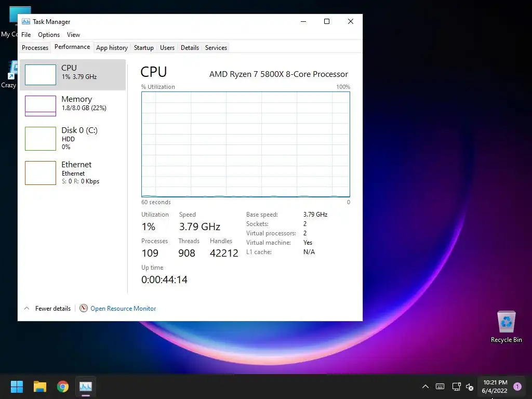Select the Ethernet S: 0 R: 0 Kbps entry
The image size is (532, 399).
pos(73,172)
